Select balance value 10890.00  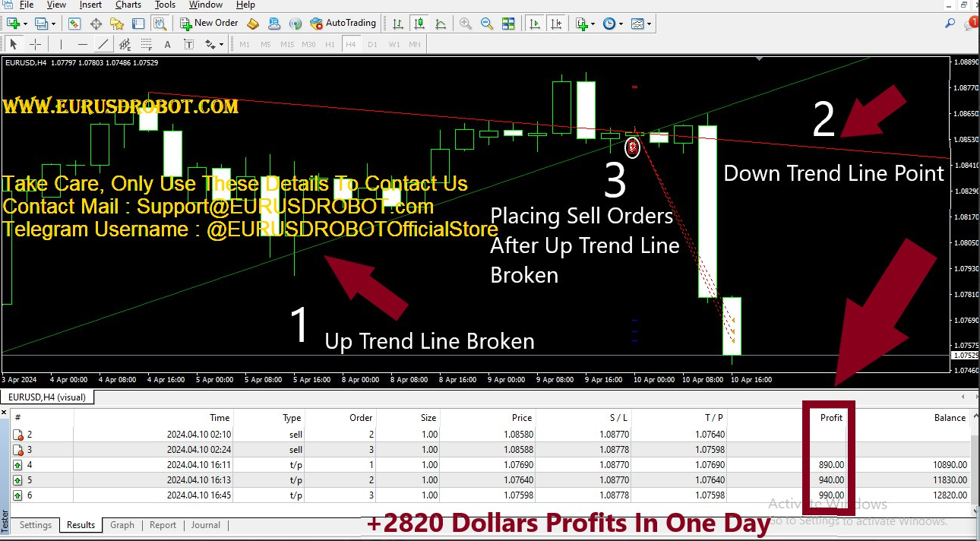(x=950, y=465)
